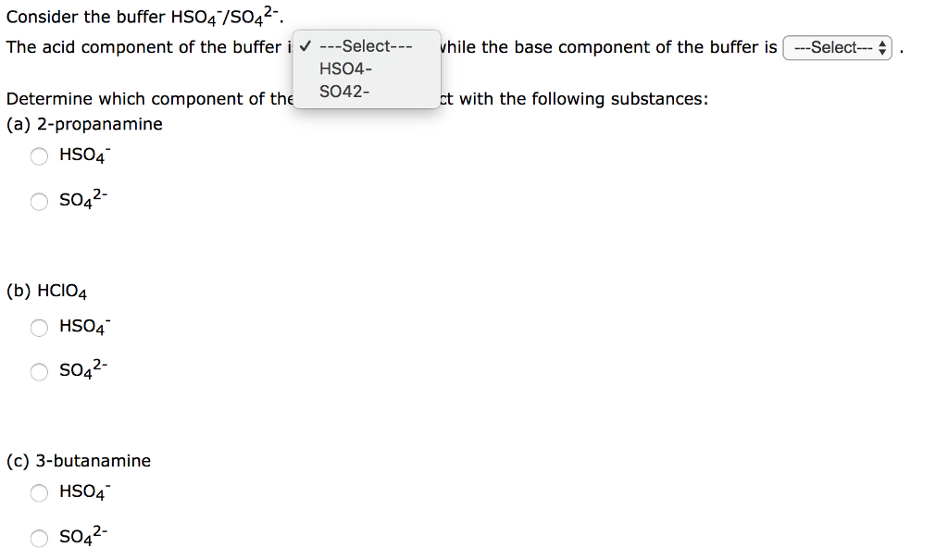Open the base component dropdown

[x=836, y=47]
